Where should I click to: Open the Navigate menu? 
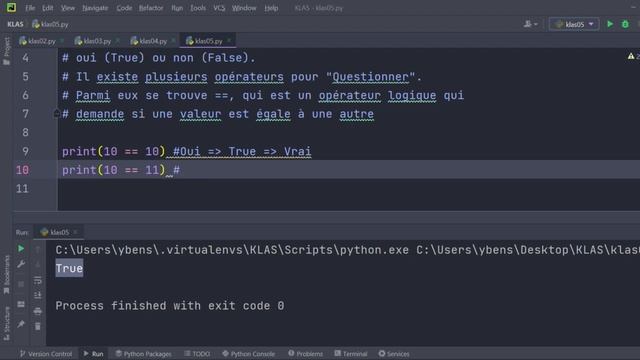click(95, 8)
